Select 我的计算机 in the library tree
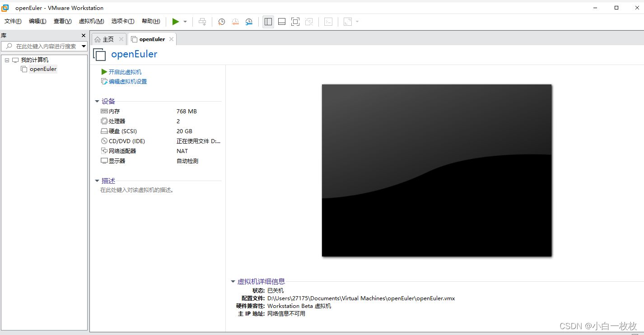Viewport: 644px width, 335px height. point(35,60)
